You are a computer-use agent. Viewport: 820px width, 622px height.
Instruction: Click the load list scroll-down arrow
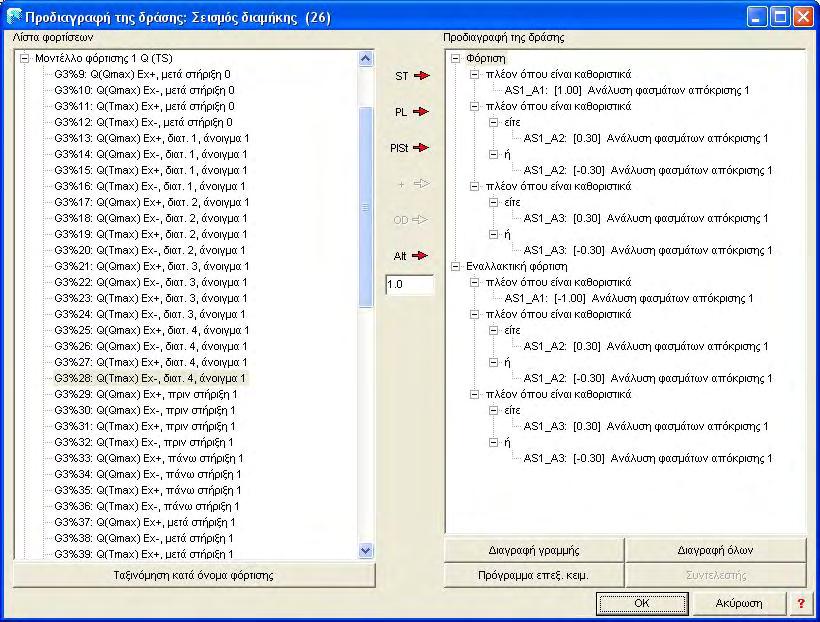pos(366,550)
